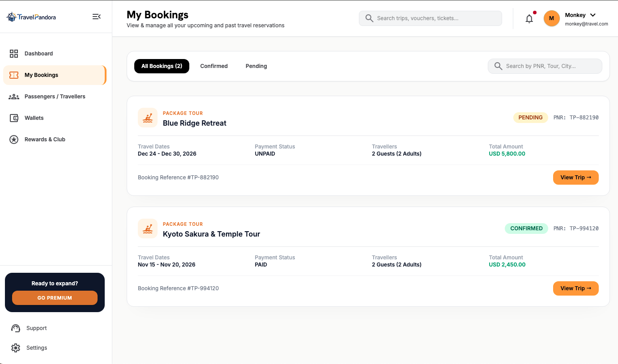Open Dashboard from the sidebar
Image resolution: width=618 pixels, height=364 pixels.
[x=55, y=54]
